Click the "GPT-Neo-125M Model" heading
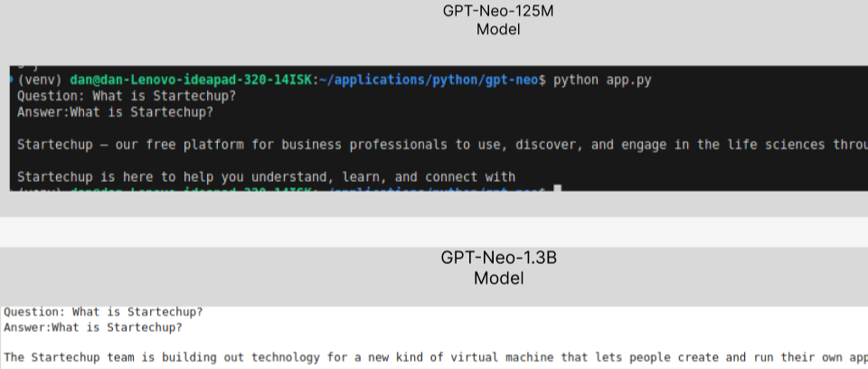This screenshot has width=868, height=369. [x=498, y=20]
